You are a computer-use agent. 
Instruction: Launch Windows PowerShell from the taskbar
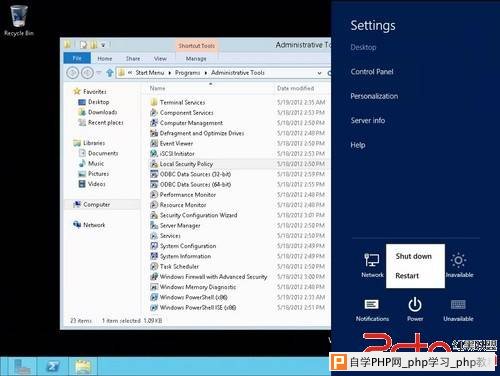tap(53, 366)
